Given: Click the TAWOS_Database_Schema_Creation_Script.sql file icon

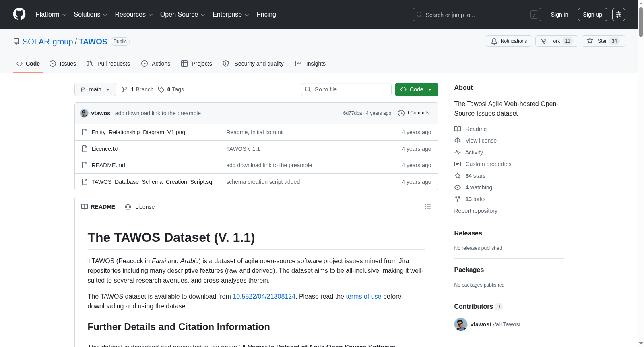Looking at the screenshot, I should coord(85,182).
